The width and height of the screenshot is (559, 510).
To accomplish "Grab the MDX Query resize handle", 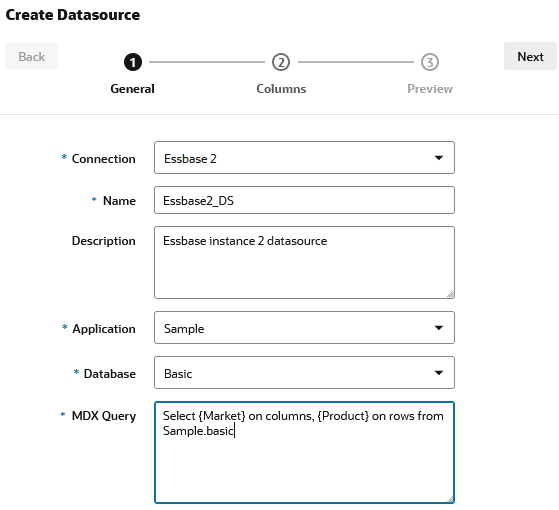I will coord(450,499).
